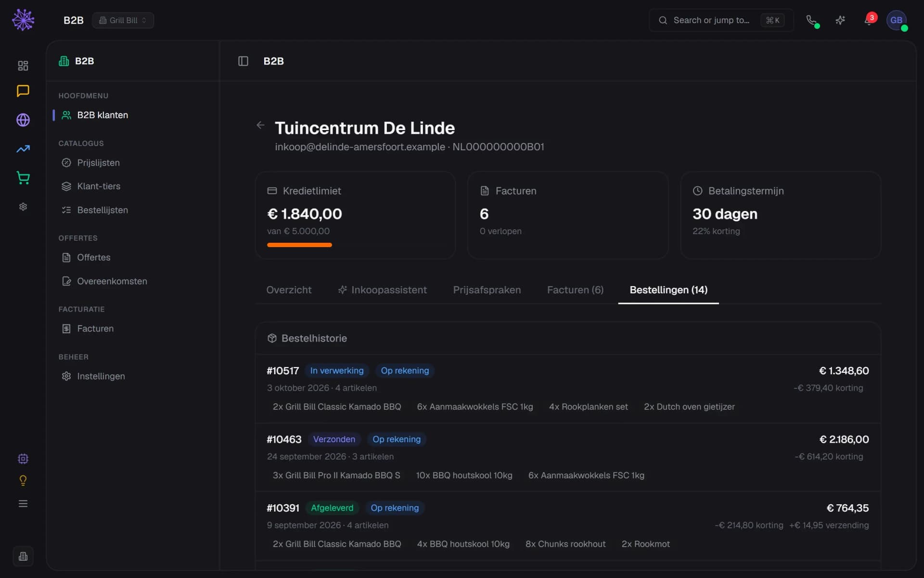Click the lightbulb ideas icon
This screenshot has width=924, height=578.
[x=23, y=481]
